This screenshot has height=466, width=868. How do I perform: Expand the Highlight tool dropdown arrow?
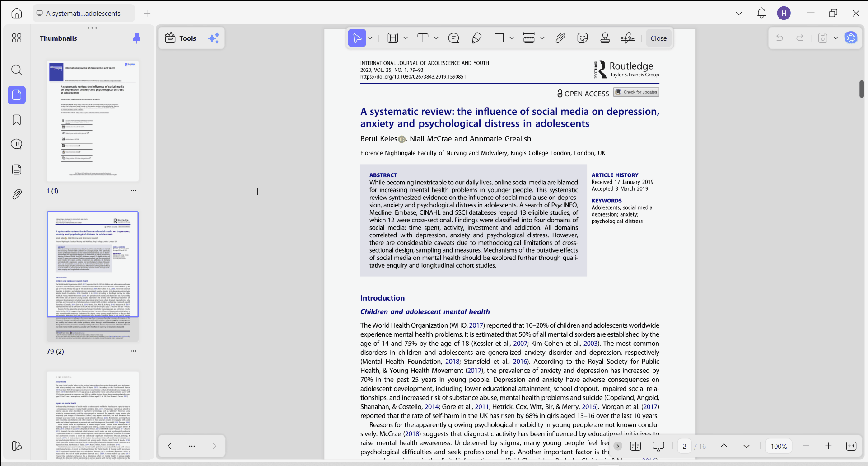[x=406, y=38]
